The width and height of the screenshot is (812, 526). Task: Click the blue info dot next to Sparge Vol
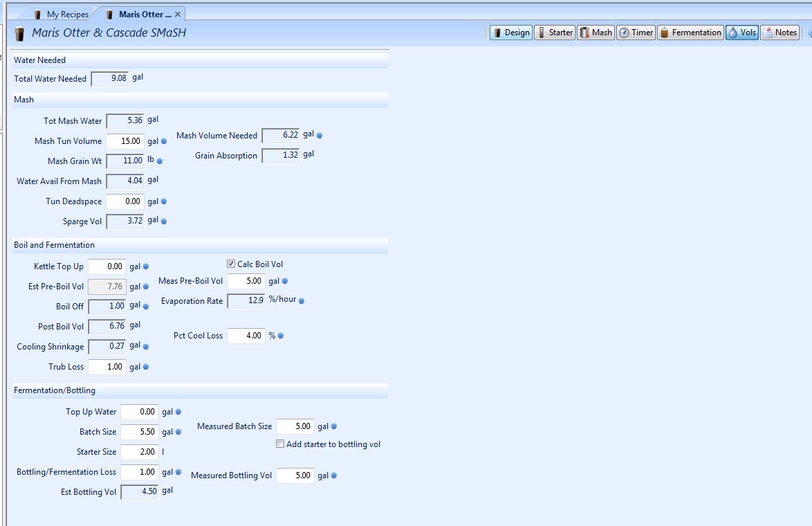[x=164, y=221]
